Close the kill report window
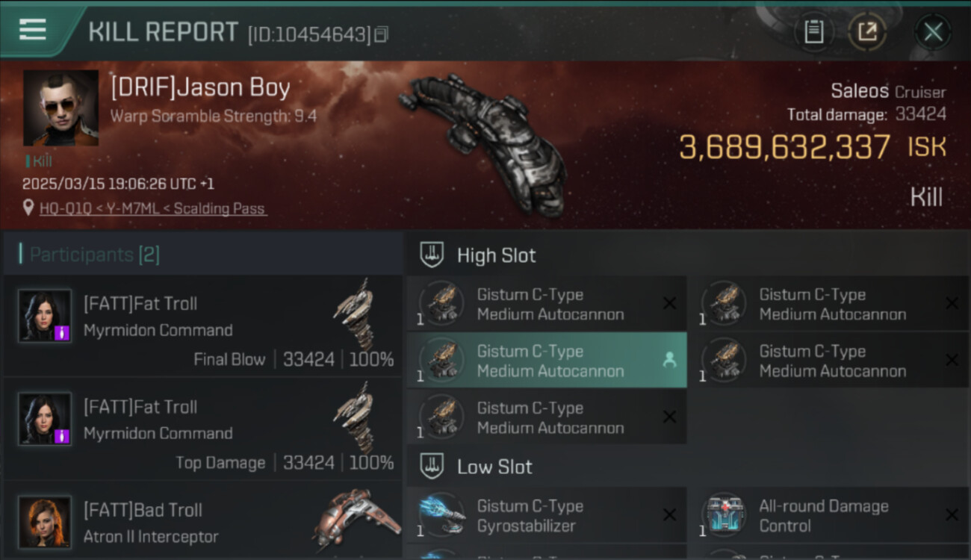Screen dimensions: 971x560 [x=933, y=32]
